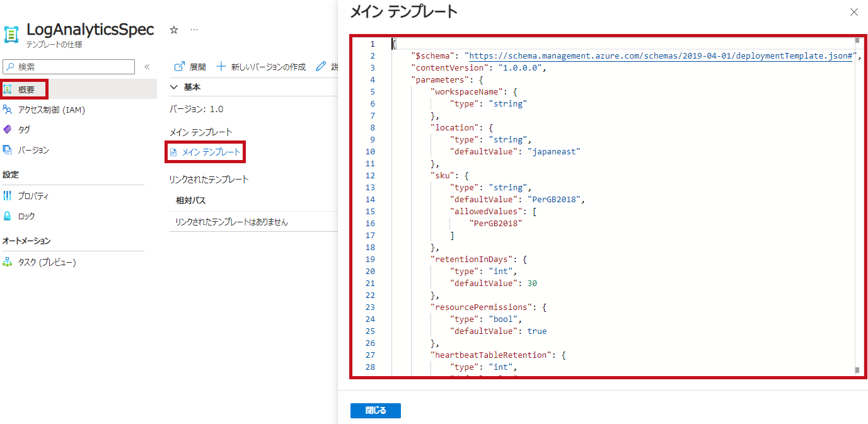Click the 相対パス column header
Image resolution: width=868 pixels, height=424 pixels.
click(190, 200)
